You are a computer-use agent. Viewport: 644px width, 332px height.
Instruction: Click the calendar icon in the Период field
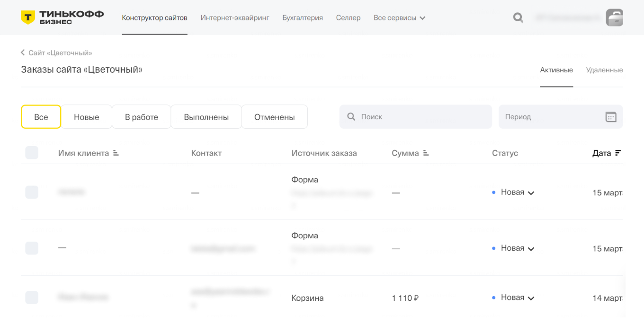[611, 116]
